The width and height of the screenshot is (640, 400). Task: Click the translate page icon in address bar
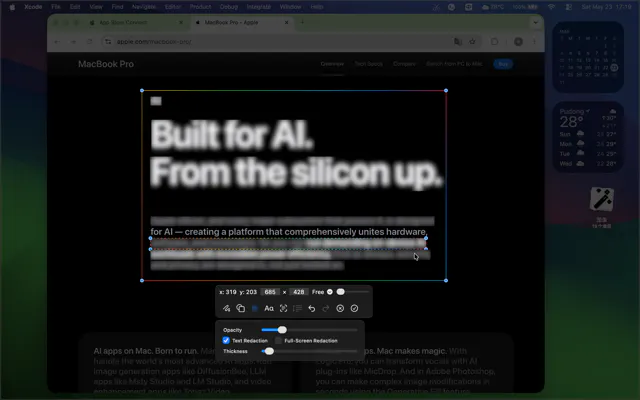458,42
